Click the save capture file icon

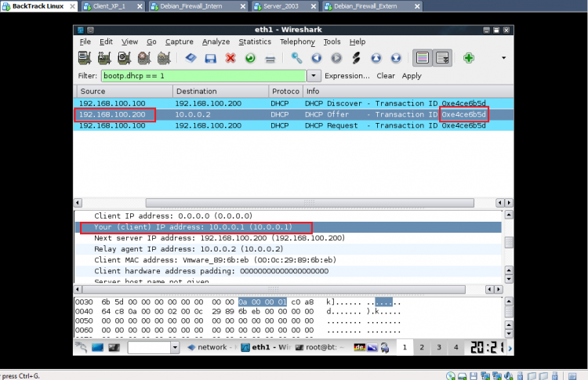click(210, 58)
